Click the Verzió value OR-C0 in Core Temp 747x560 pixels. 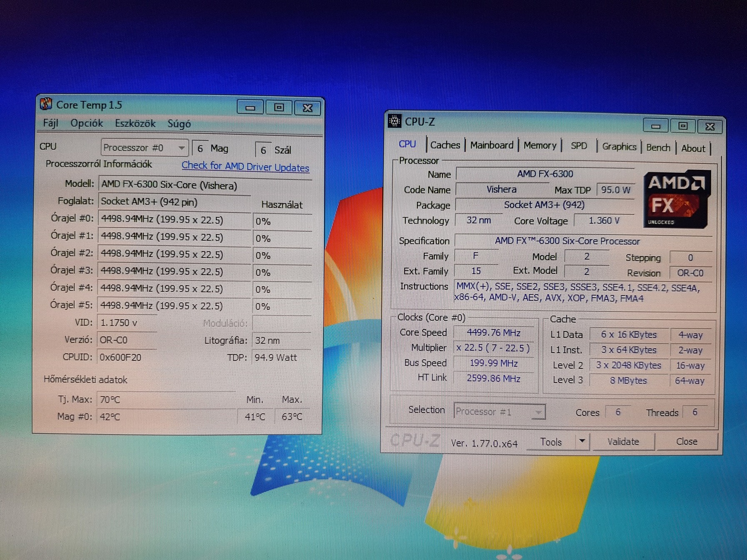pyautogui.click(x=127, y=340)
